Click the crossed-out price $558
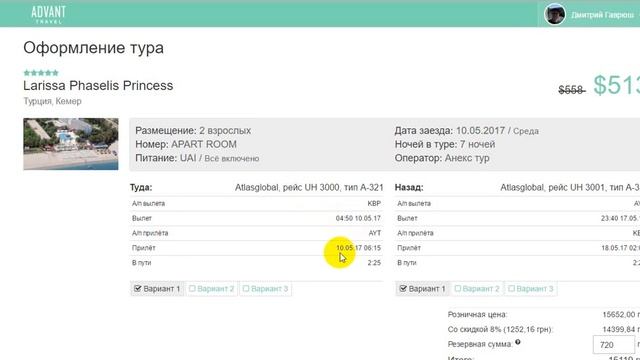The width and height of the screenshot is (640, 360). pos(571,90)
